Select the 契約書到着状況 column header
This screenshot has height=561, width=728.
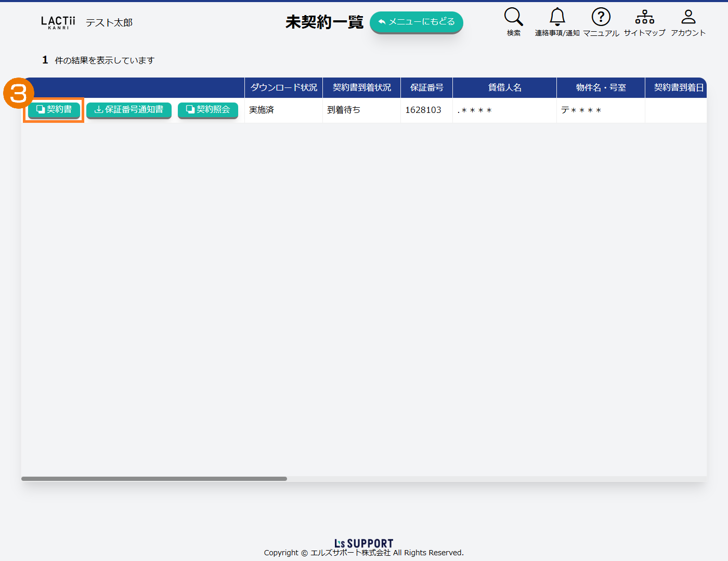361,87
